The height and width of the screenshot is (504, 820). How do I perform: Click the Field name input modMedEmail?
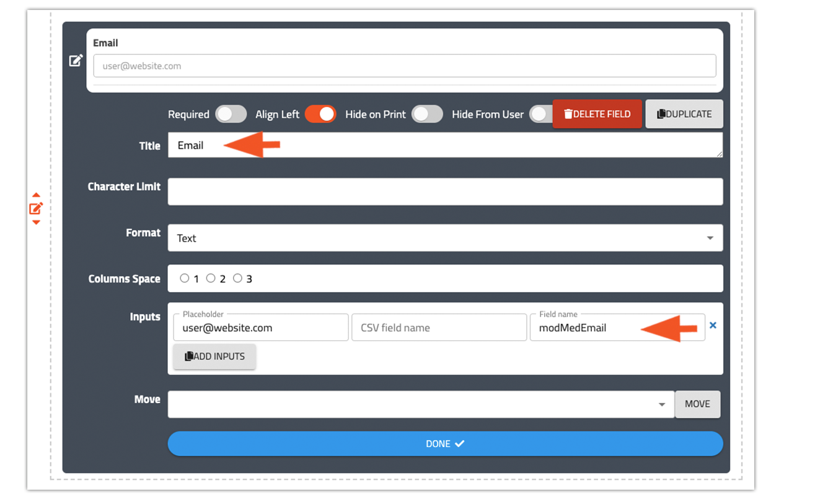pyautogui.click(x=617, y=327)
